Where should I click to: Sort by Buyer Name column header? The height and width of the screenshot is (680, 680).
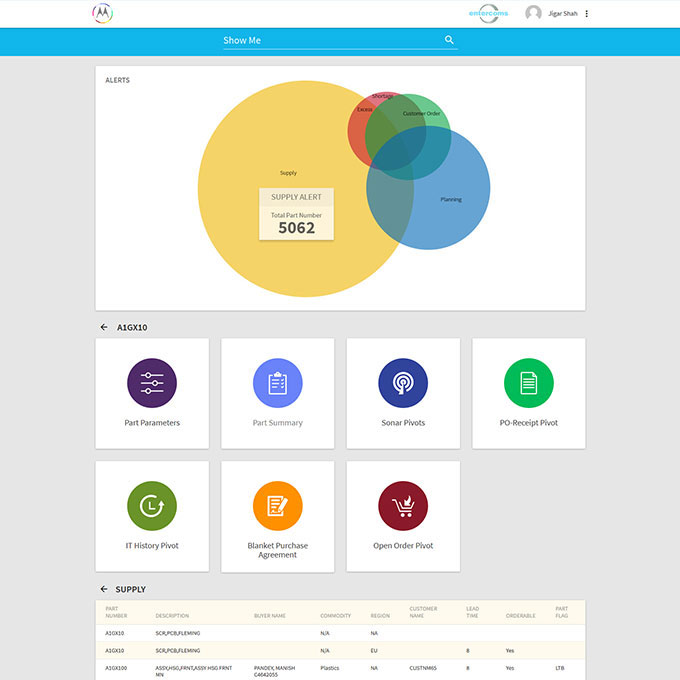270,615
